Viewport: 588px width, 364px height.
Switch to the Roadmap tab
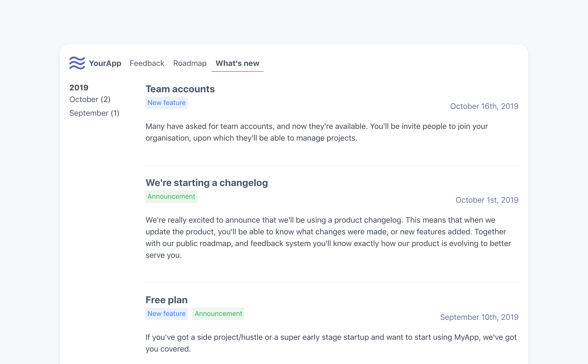coord(190,63)
